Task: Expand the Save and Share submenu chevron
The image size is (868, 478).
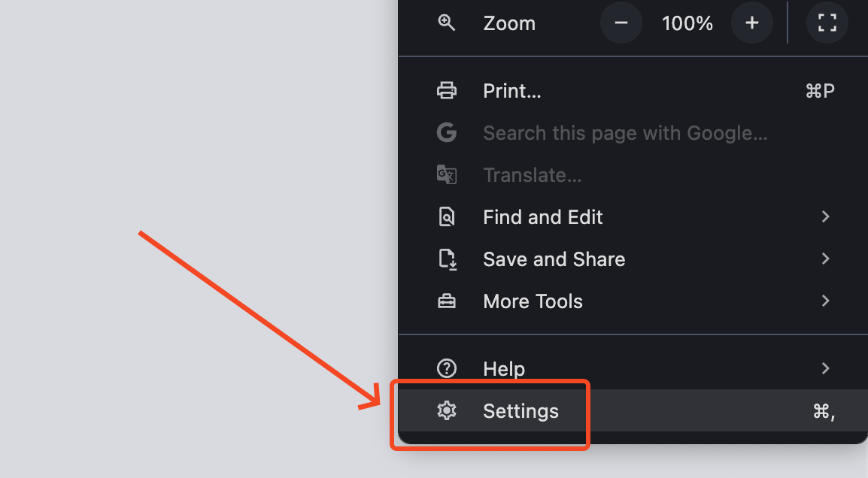Action: coord(825,259)
